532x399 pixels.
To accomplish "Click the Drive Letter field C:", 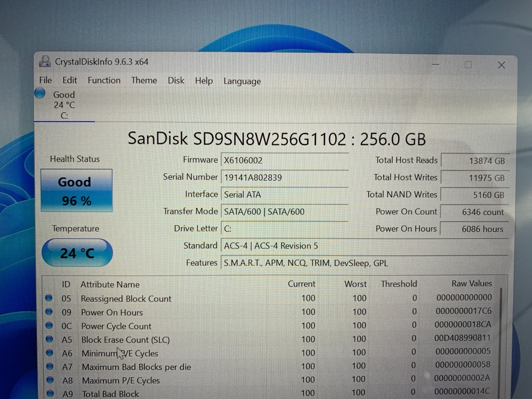I will [x=284, y=228].
